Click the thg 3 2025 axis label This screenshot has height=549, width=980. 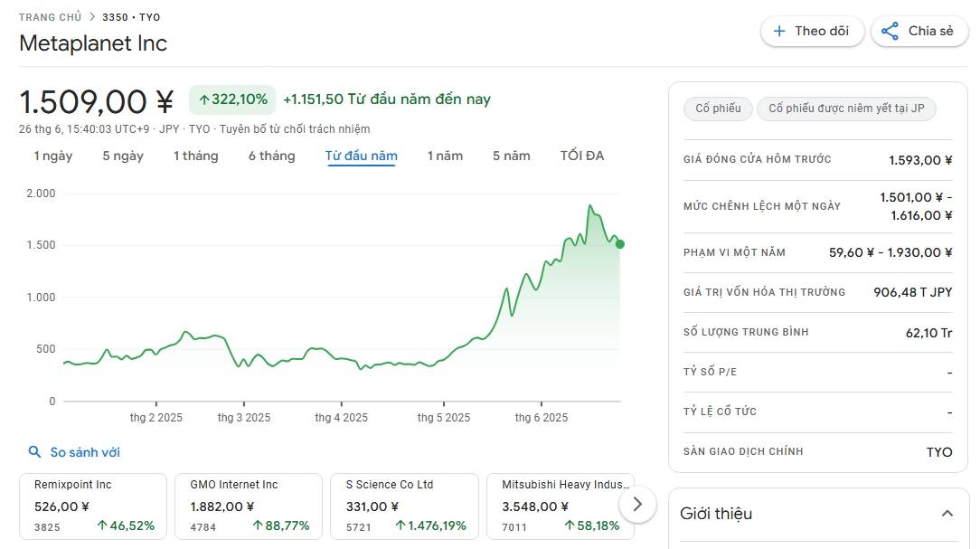(244, 417)
